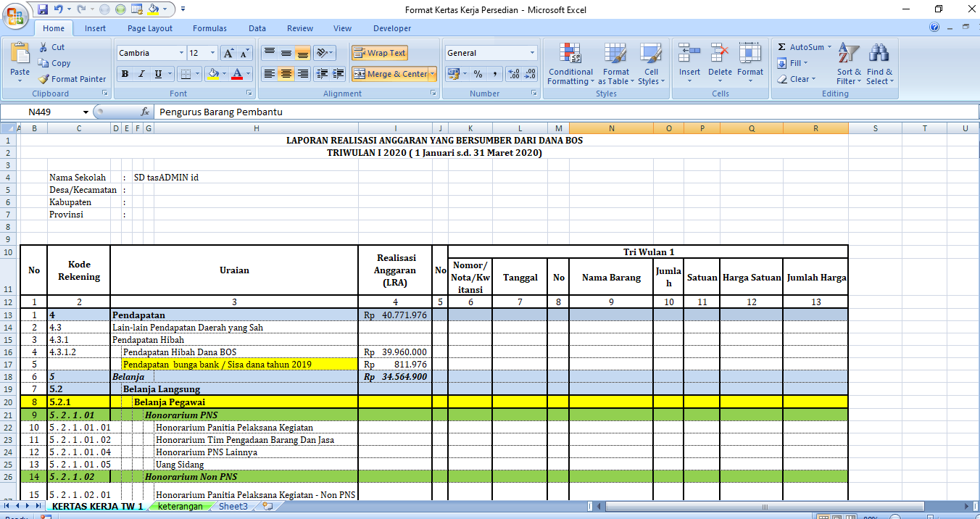This screenshot has width=980, height=519.
Task: Open the Sort & Filter menu
Action: pos(849,64)
